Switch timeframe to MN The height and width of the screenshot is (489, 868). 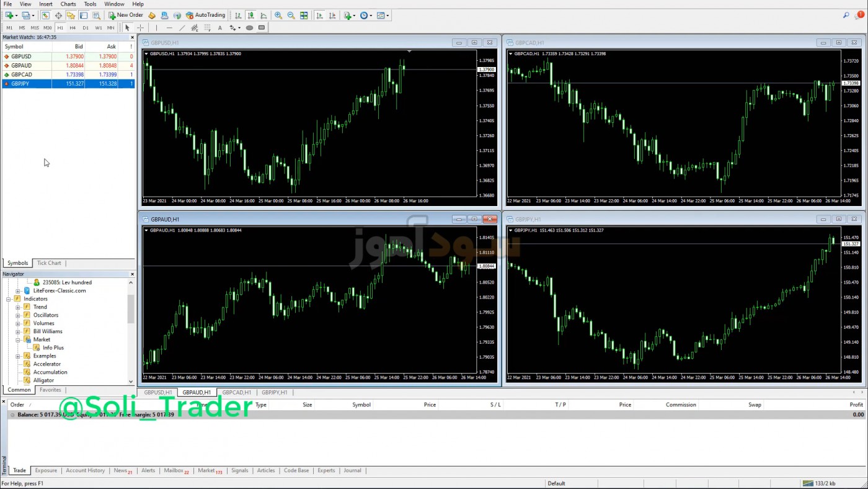(x=110, y=28)
